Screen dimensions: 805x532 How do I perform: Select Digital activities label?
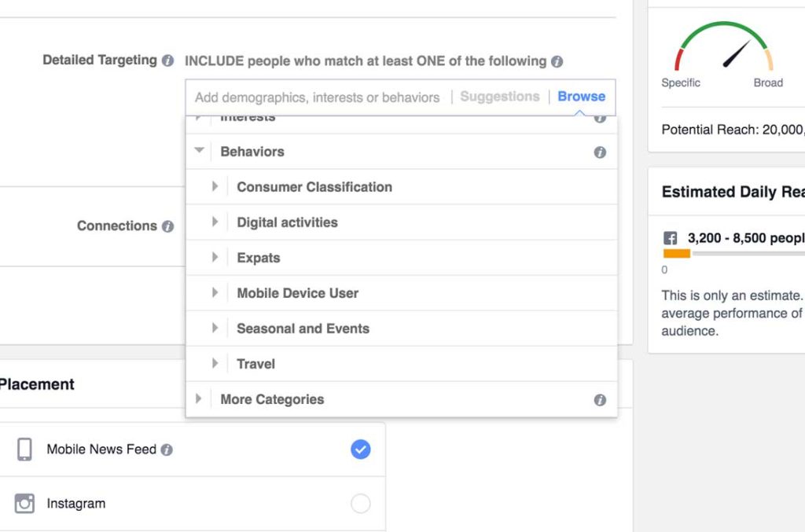pyautogui.click(x=287, y=222)
